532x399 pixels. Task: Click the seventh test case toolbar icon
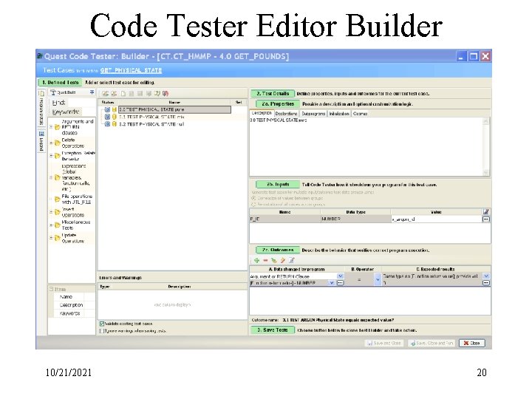click(157, 93)
